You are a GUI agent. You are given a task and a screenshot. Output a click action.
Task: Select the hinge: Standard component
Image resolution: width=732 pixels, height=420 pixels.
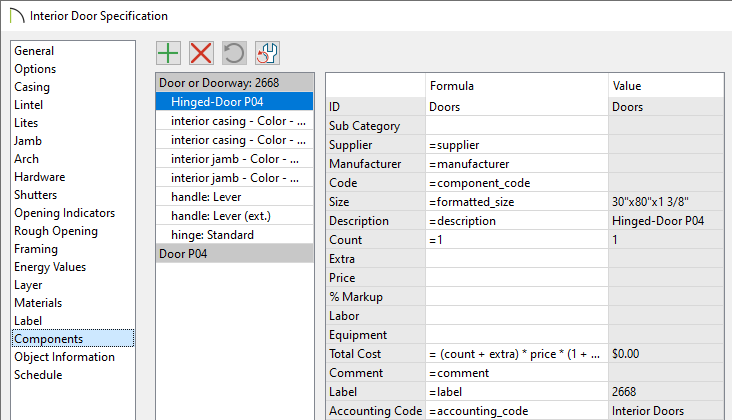pyautogui.click(x=235, y=235)
